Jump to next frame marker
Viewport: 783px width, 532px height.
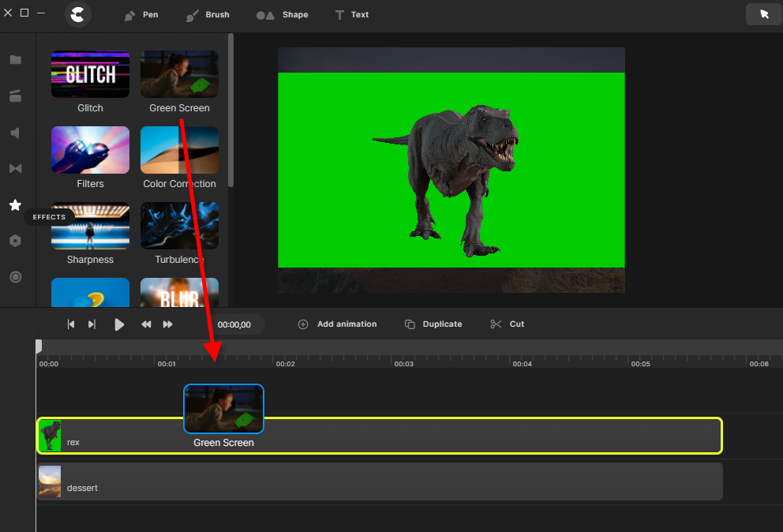[92, 324]
